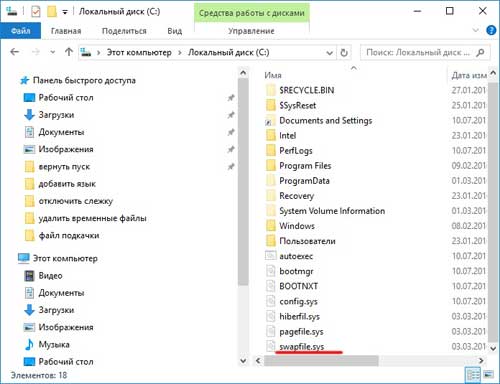The width and height of the screenshot is (500, 384).
Task: Click the Properties quick access toolbar icon
Action: point(36,12)
